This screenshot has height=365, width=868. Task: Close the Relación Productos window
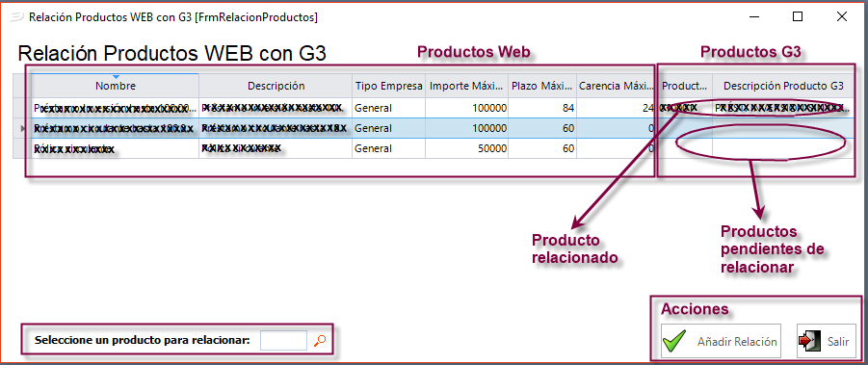(842, 16)
